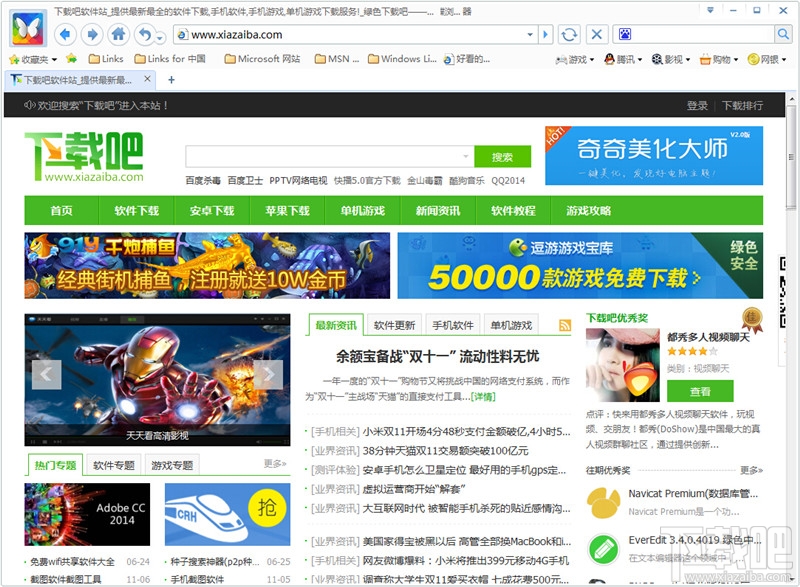Click the 奇奇美化大师 banner ad
The image size is (800, 587).
pyautogui.click(x=654, y=156)
